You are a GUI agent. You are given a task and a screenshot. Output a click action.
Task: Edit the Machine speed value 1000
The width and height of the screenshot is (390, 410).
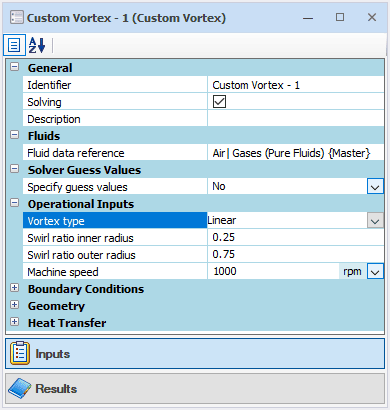point(273,272)
